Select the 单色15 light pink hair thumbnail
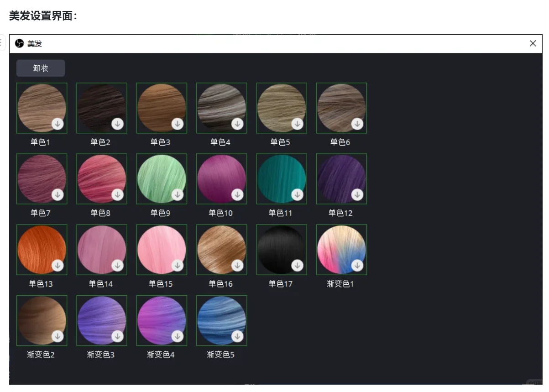Image resolution: width=549 pixels, height=392 pixels. pyautogui.click(x=162, y=250)
